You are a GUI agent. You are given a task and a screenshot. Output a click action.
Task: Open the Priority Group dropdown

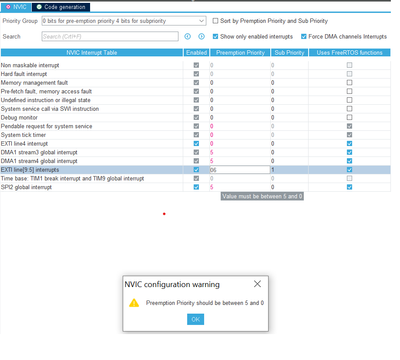pyautogui.click(x=124, y=21)
